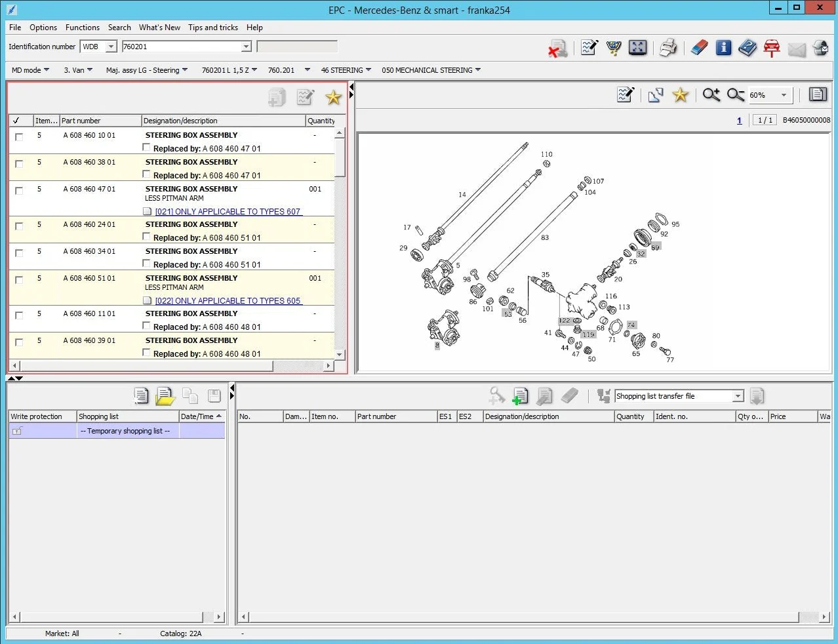838x644 pixels.
Task: Click the red car on lift icon
Action: [772, 48]
